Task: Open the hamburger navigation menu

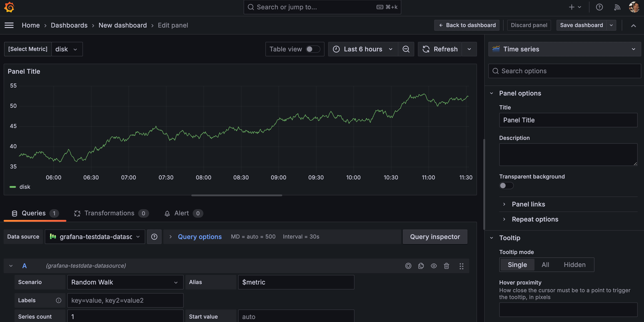Action: pos(9,25)
